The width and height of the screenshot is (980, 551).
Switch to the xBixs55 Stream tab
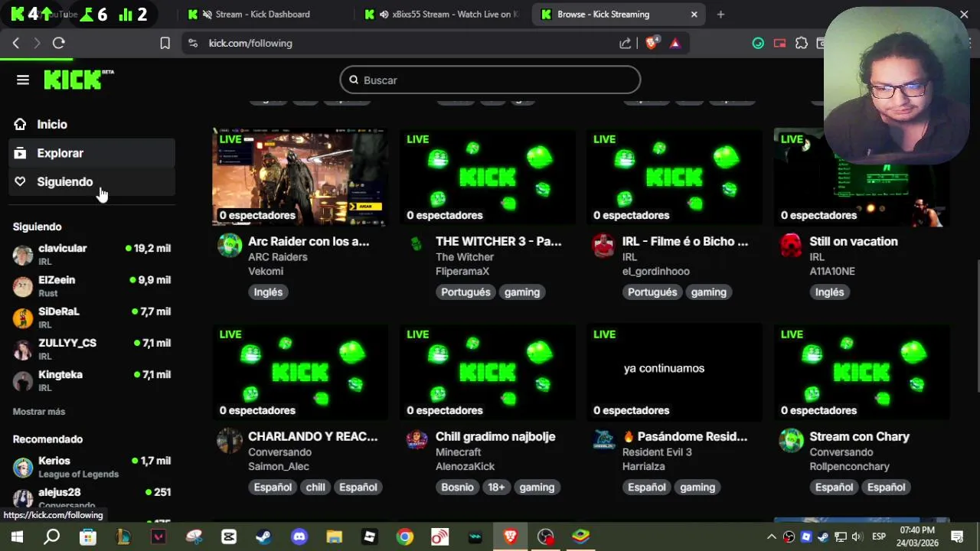click(443, 14)
